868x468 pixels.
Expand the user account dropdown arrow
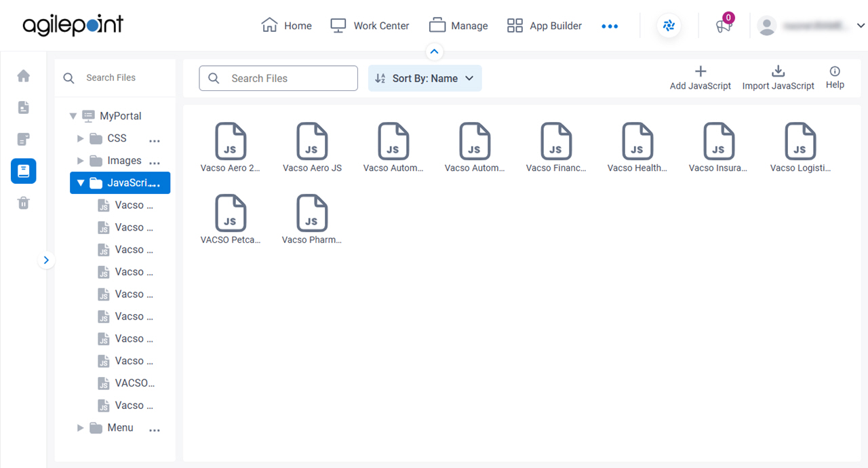(x=861, y=26)
